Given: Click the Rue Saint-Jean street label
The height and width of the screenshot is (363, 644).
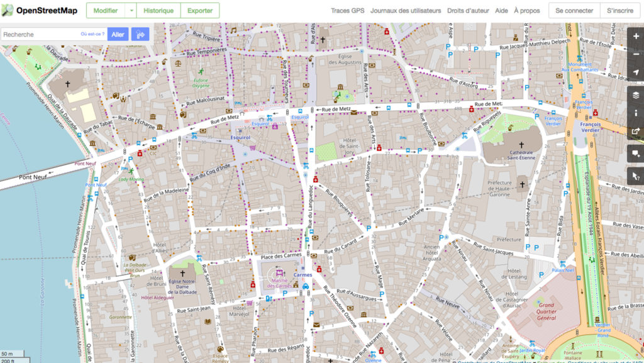Looking at the screenshot, I should 194,309.
